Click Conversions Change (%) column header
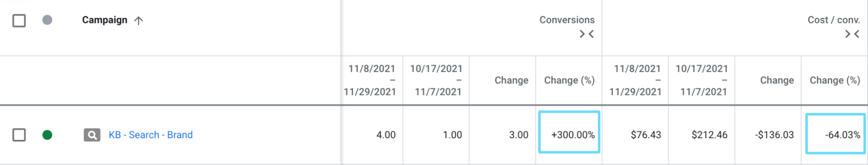Viewport: 868px width, 165px height. [569, 81]
